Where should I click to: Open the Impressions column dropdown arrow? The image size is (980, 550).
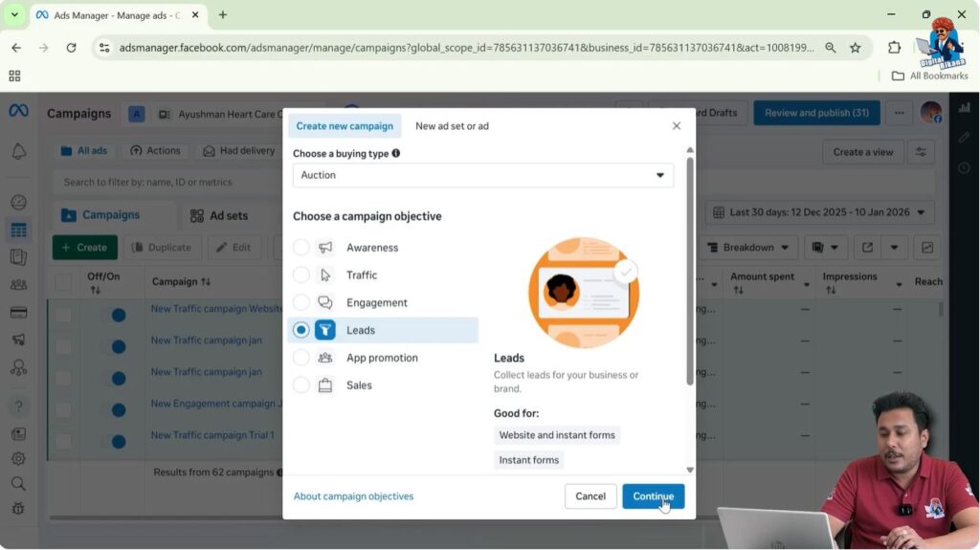pos(899,284)
